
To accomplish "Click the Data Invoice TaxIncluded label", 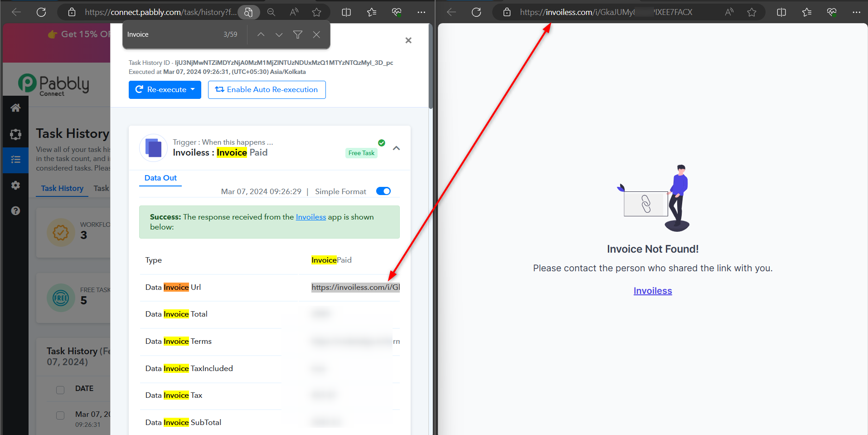I will point(189,369).
